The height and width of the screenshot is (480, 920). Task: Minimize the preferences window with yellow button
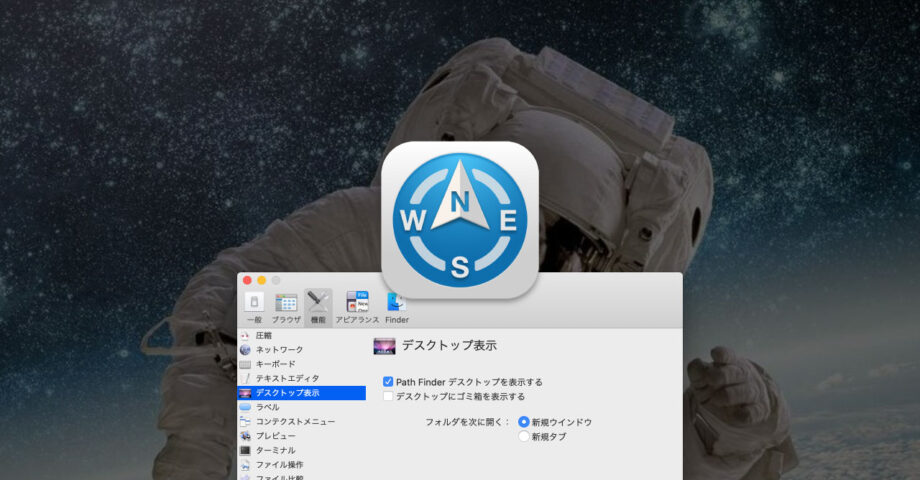pyautogui.click(x=262, y=280)
